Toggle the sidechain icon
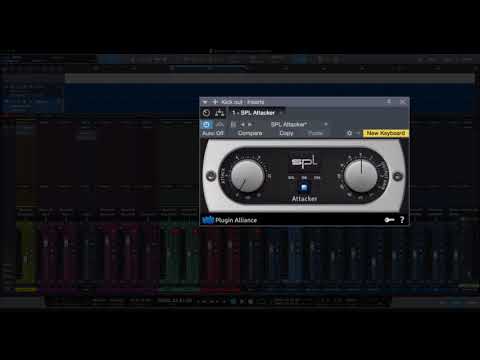The width and height of the screenshot is (480, 360). tap(219, 124)
